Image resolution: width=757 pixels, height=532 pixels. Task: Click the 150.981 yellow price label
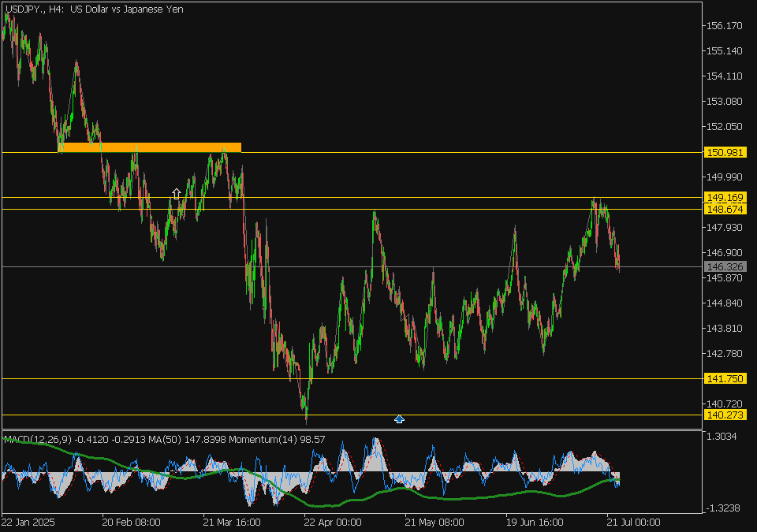(x=725, y=153)
